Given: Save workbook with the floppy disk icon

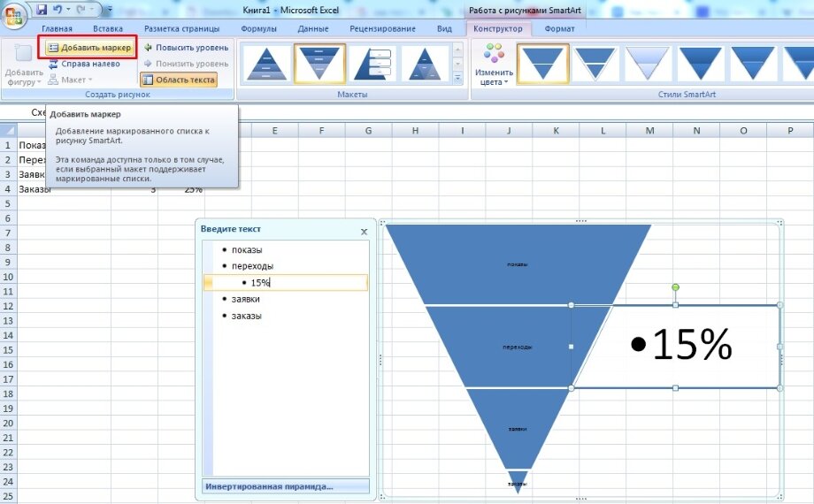Looking at the screenshot, I should click(42, 10).
